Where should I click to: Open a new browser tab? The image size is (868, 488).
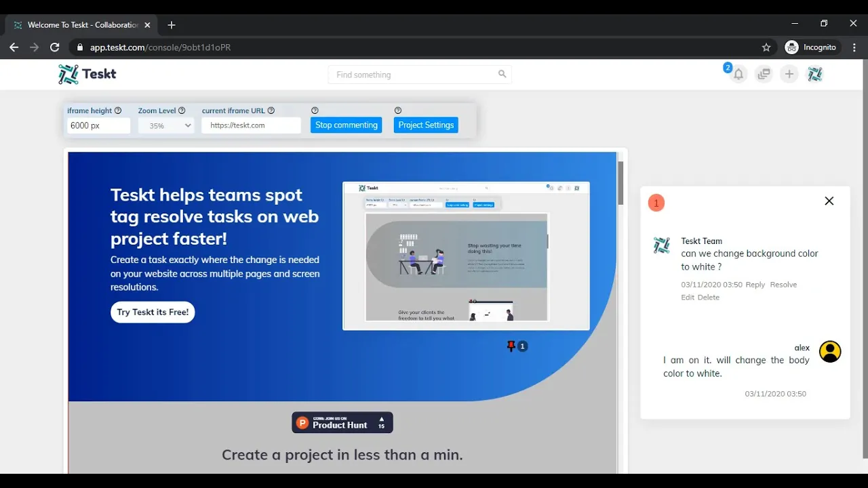point(172,25)
